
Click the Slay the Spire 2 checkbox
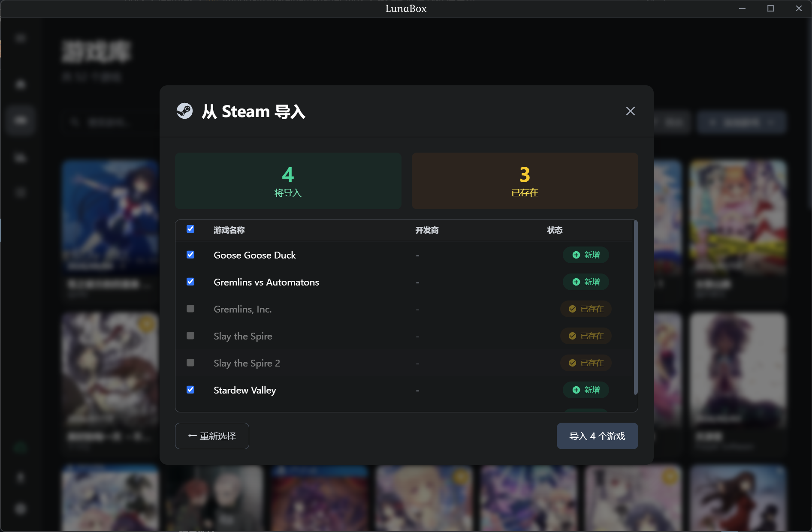pos(190,363)
